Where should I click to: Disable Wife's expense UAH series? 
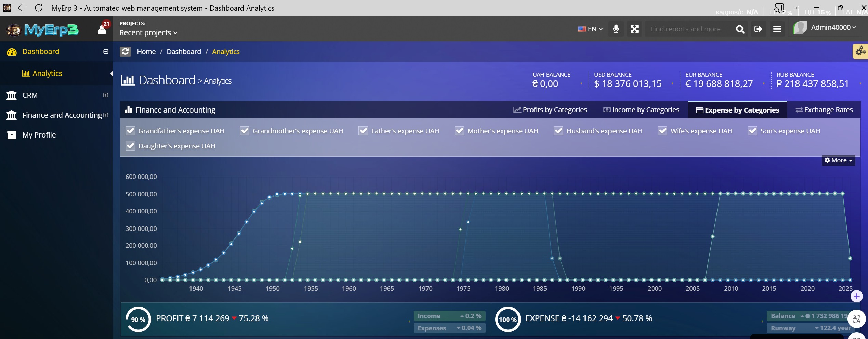663,131
